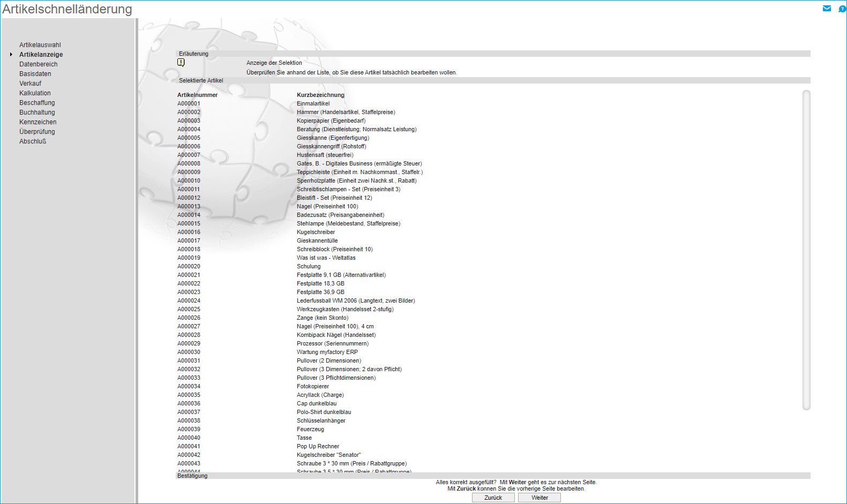Select the Artikelanzeige sidebar entry

(x=41, y=55)
